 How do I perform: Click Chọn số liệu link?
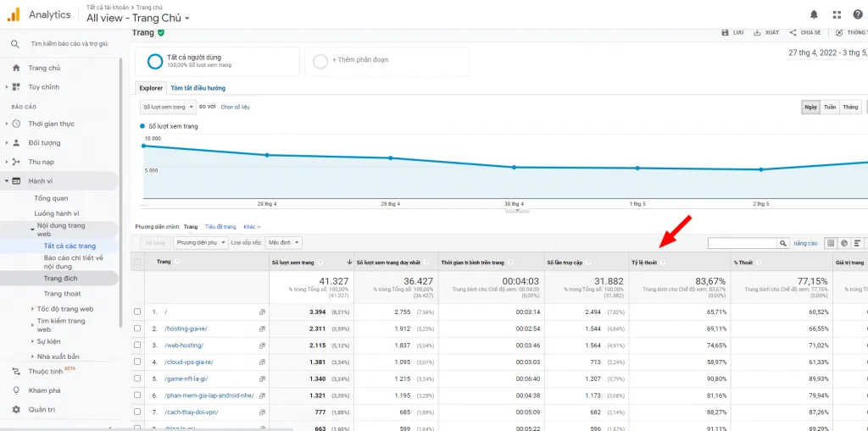tap(235, 107)
